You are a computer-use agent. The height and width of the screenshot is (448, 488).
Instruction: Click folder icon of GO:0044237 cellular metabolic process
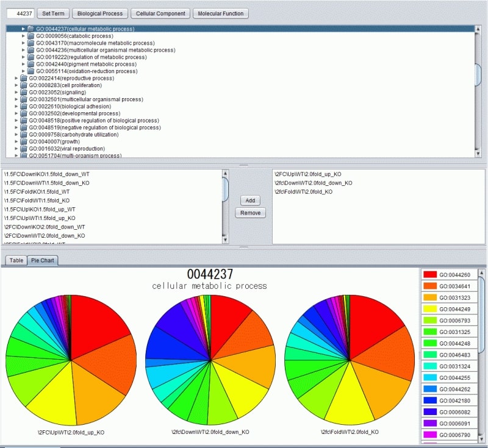31,29
